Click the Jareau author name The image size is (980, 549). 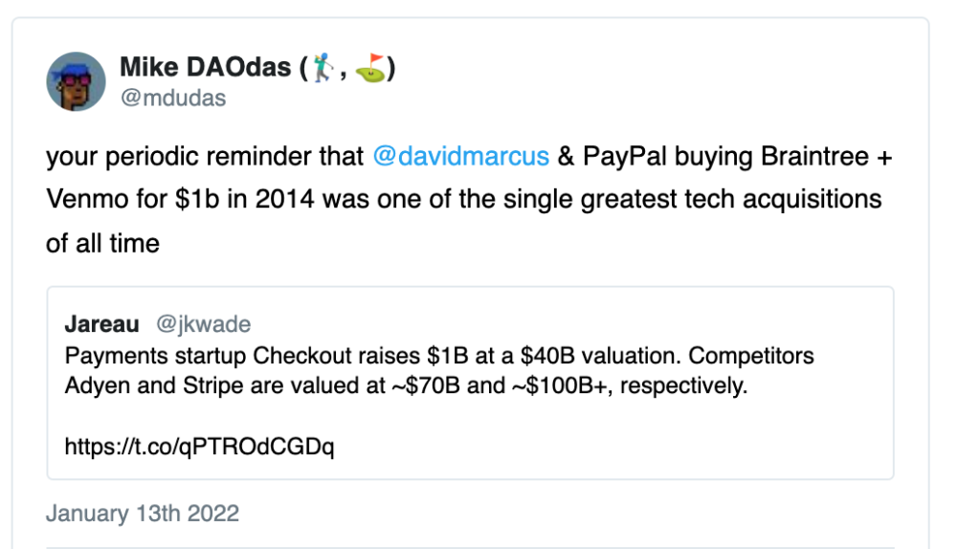click(x=101, y=324)
